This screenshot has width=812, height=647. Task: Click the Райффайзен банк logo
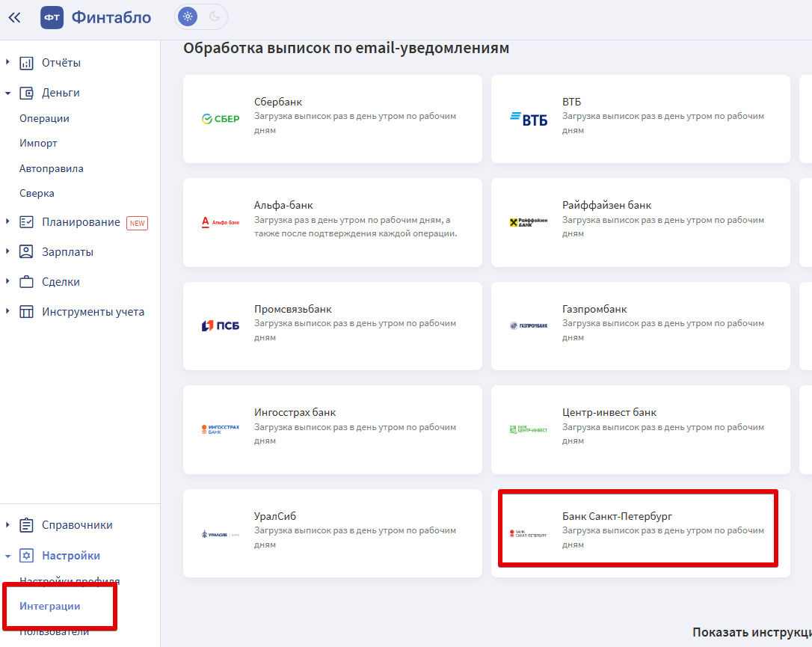(529, 222)
